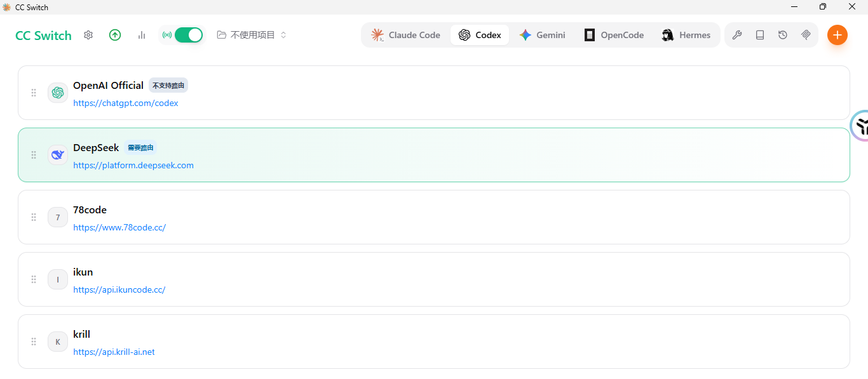The image size is (868, 379).
Task: Click the drag handle on the DeepSeek row
Action: point(34,155)
